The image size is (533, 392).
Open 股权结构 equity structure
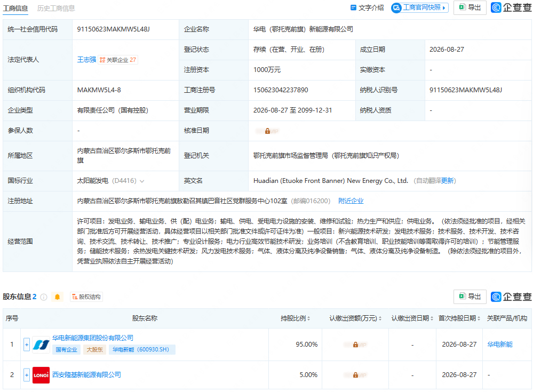(86, 297)
